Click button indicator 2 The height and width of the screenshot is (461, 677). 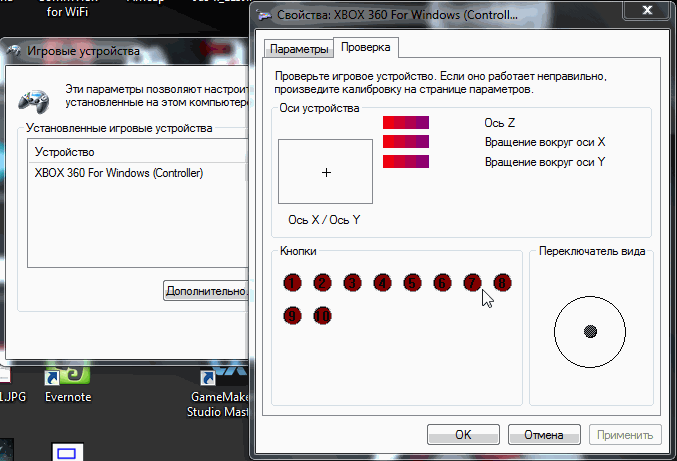point(322,283)
